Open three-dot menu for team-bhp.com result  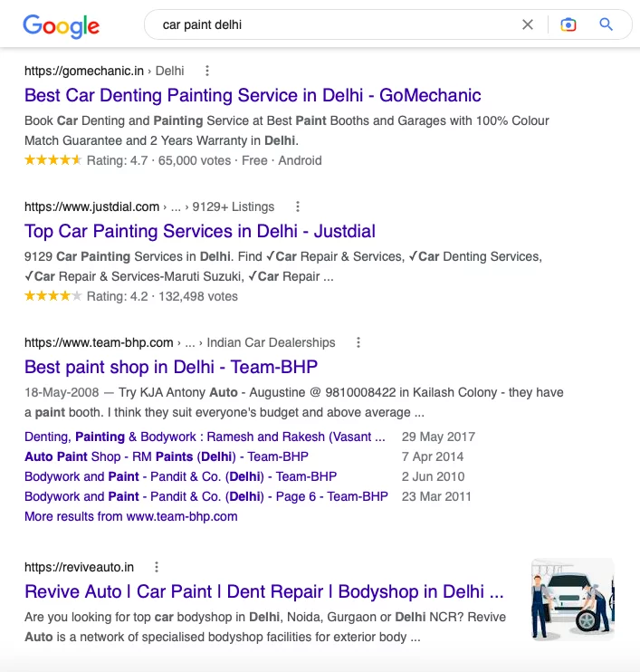pos(358,342)
